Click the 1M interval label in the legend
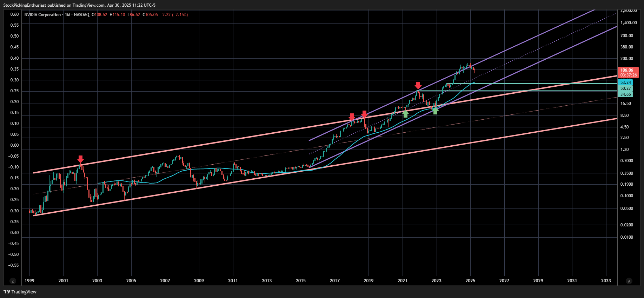The image size is (644, 298). coord(67,15)
